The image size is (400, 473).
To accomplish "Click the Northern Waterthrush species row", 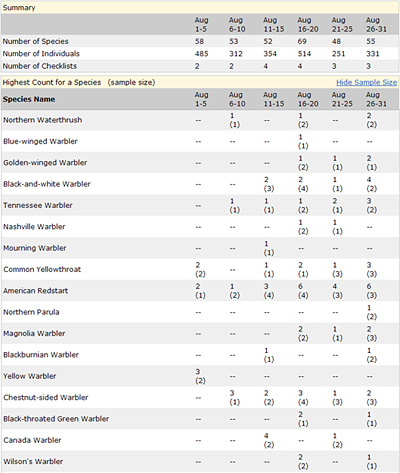I will point(200,120).
